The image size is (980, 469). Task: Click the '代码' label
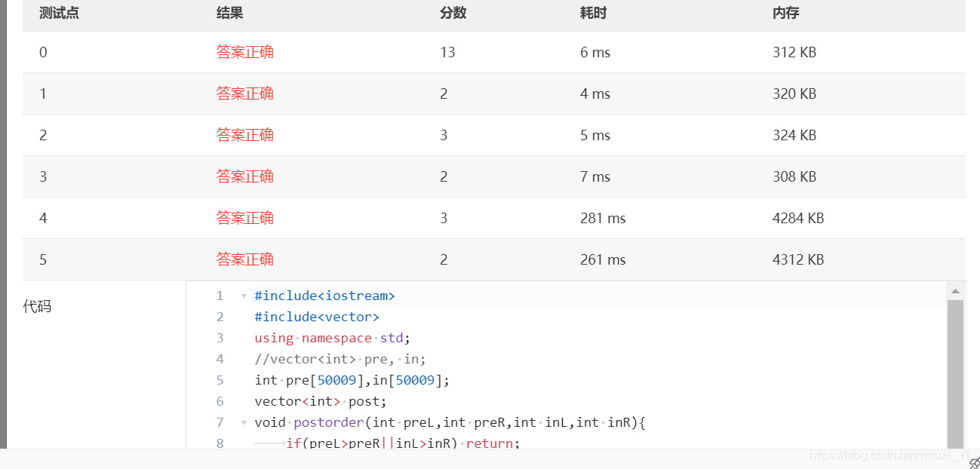click(37, 306)
